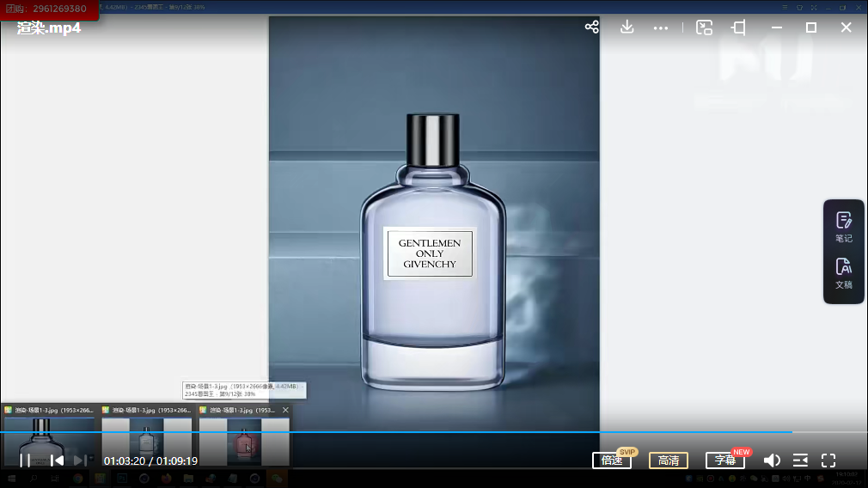Maximize the video player window
Image resolution: width=868 pixels, height=488 pixels.
pyautogui.click(x=811, y=27)
